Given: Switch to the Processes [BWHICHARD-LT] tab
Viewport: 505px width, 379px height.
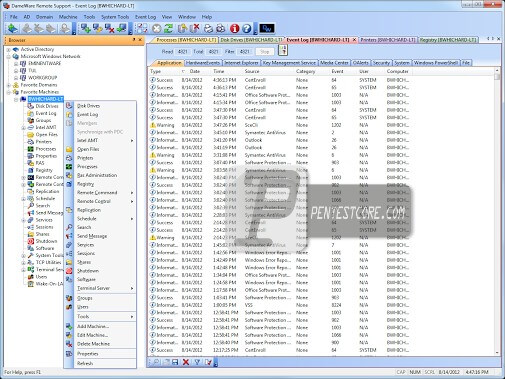Looking at the screenshot, I should pyautogui.click(x=186, y=40).
